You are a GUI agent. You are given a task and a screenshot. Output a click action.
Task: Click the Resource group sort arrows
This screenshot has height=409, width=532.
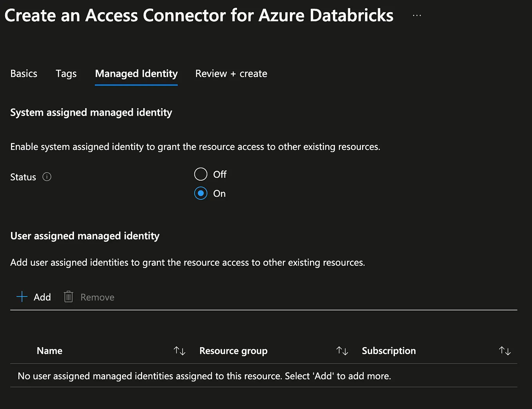342,351
